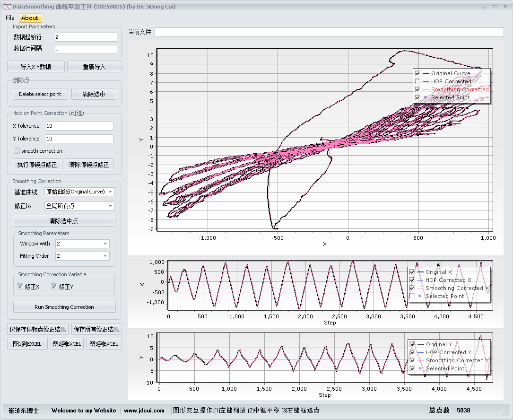Minimize the window using the title bar button
This screenshot has width=513, height=420.
pos(485,7)
